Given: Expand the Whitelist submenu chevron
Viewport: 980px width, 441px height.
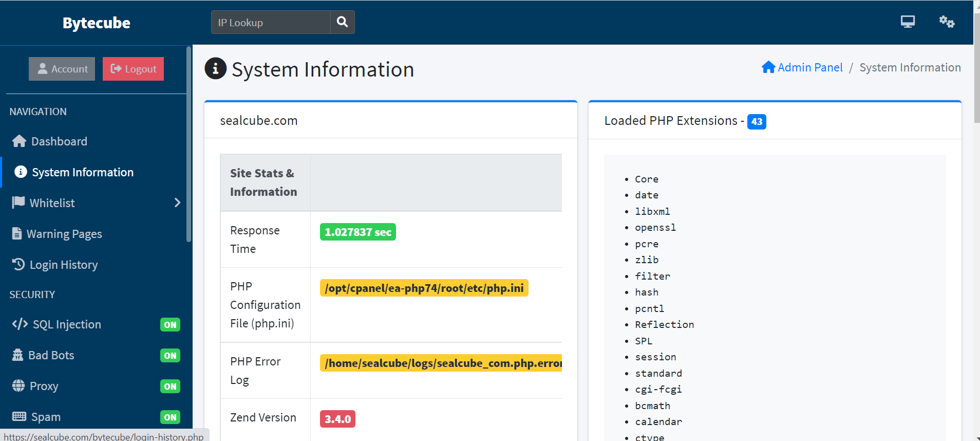Looking at the screenshot, I should tap(177, 203).
